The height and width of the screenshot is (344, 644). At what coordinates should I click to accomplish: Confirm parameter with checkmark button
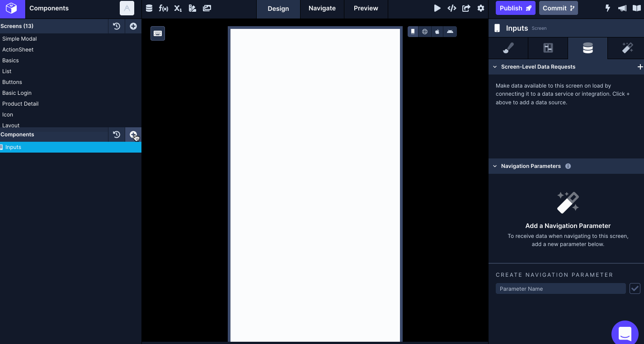(635, 288)
